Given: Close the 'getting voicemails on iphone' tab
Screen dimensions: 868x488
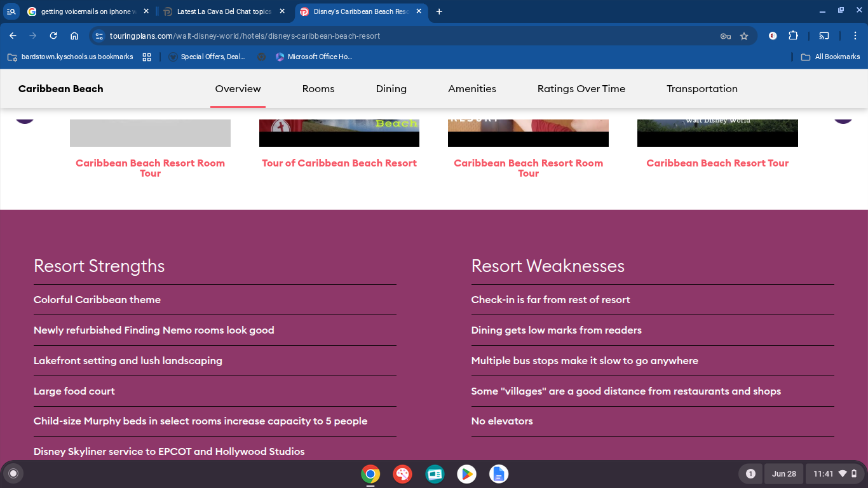Looking at the screenshot, I should 146,11.
